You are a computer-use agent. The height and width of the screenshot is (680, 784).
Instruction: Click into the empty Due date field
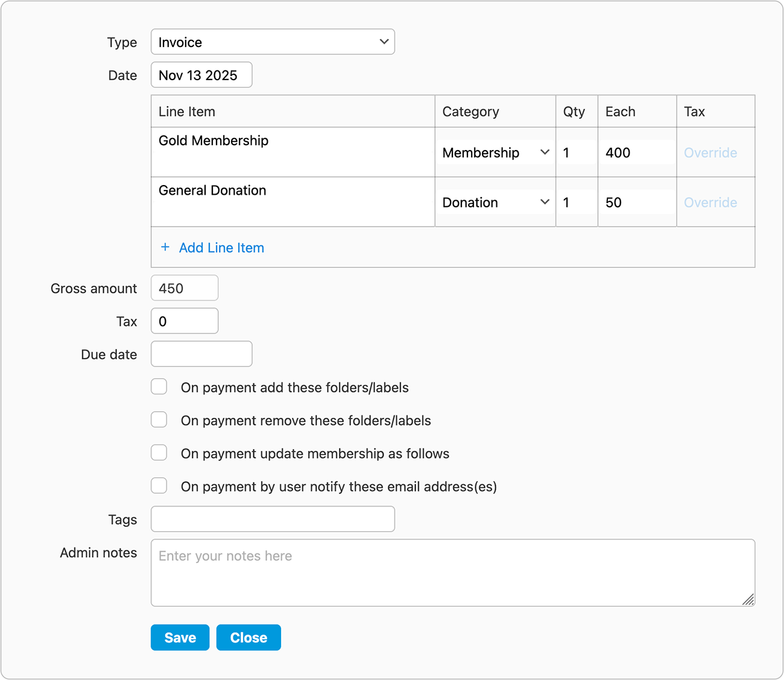click(x=201, y=354)
